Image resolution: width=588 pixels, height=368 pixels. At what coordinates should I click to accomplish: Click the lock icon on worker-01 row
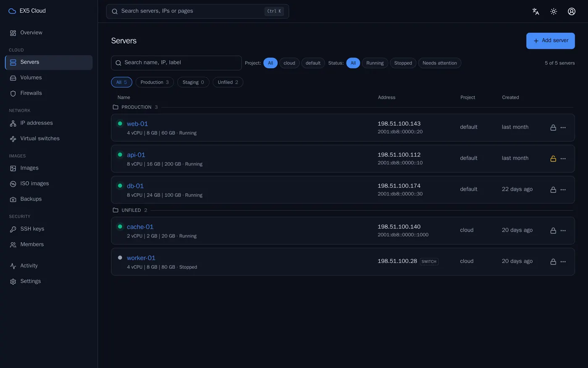(x=553, y=262)
